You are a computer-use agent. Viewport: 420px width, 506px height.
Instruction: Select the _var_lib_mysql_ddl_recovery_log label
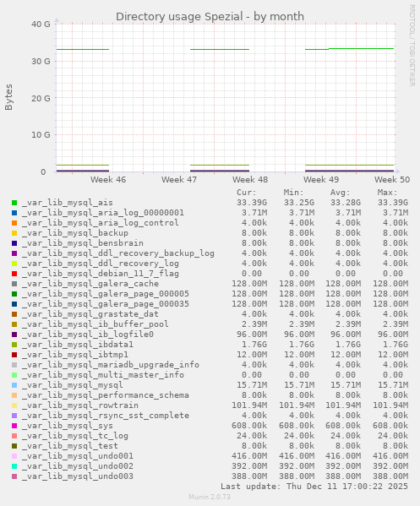101,264
